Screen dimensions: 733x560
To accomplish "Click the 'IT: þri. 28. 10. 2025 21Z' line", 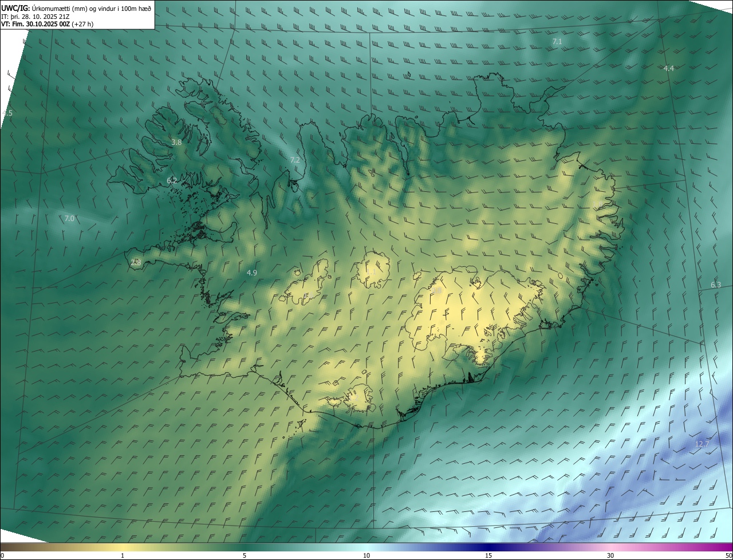I will click(36, 16).
